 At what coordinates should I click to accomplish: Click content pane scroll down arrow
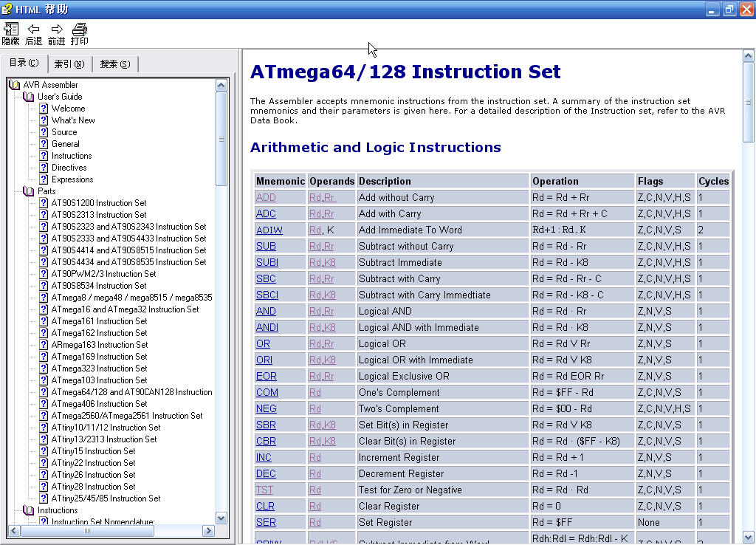point(748,538)
